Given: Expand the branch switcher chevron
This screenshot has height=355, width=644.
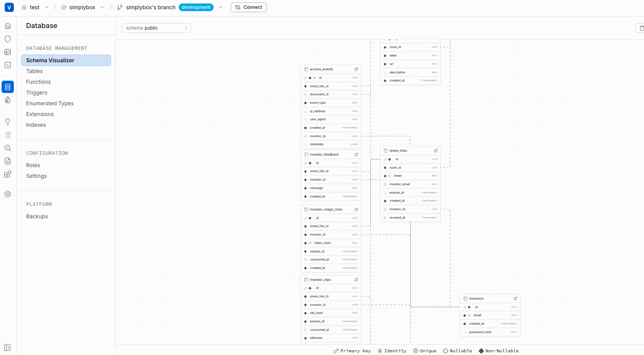Looking at the screenshot, I should (x=221, y=7).
